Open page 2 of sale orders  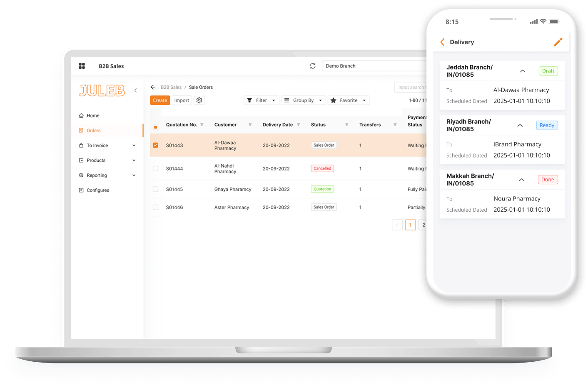click(424, 225)
